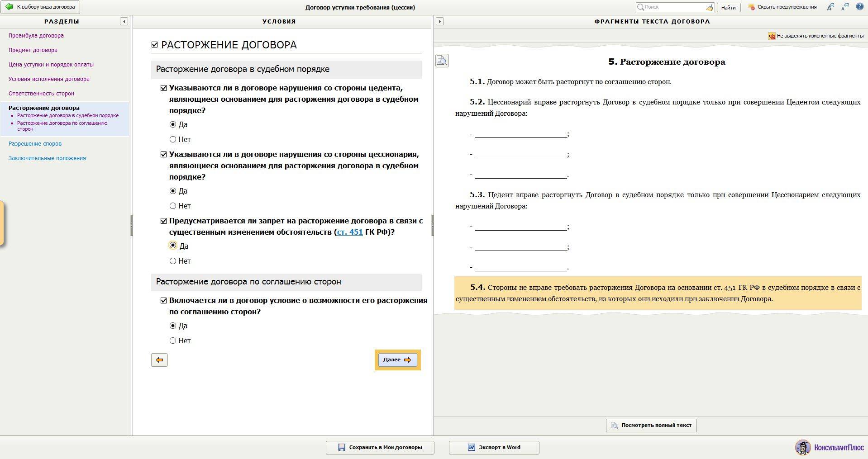
Task: Toggle the РАСТОРЖЕНИЕ ДОГОВОРА section checkbox
Action: tap(154, 45)
